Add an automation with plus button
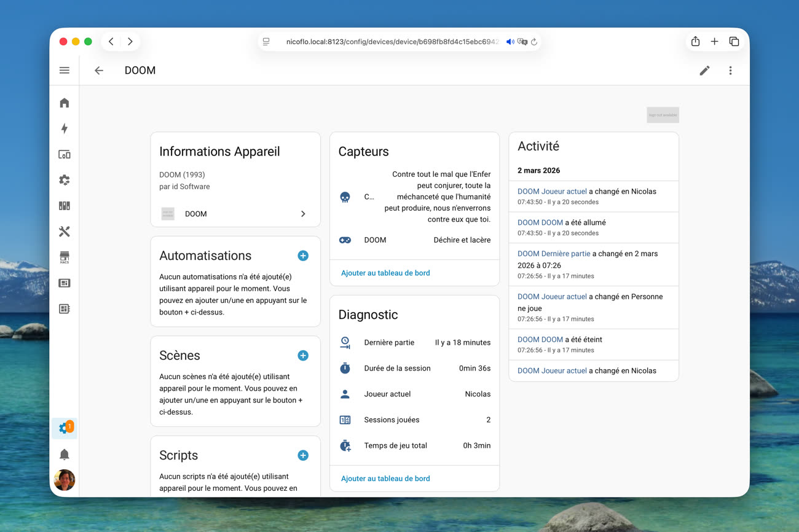Image resolution: width=799 pixels, height=532 pixels. [303, 256]
